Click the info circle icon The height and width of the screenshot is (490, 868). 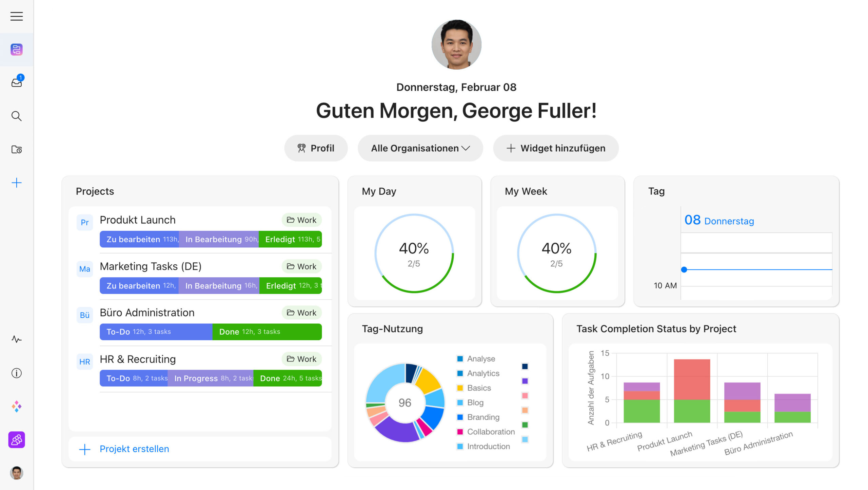(x=16, y=373)
